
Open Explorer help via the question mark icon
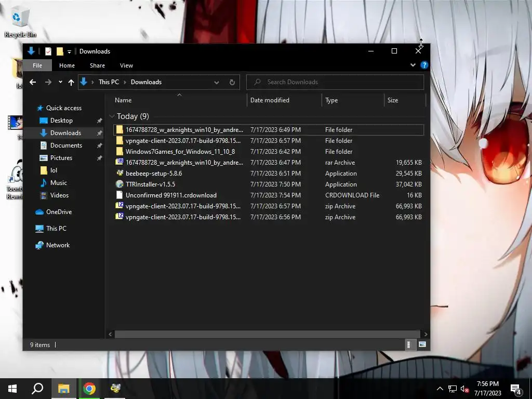pyautogui.click(x=424, y=65)
